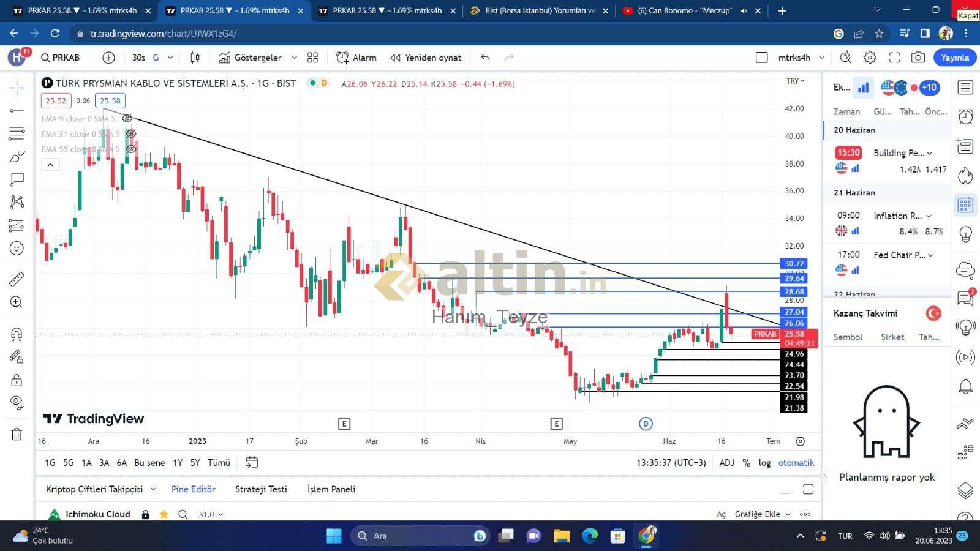The height and width of the screenshot is (551, 980).
Task: Select the ruler measure tool
Action: click(17, 279)
